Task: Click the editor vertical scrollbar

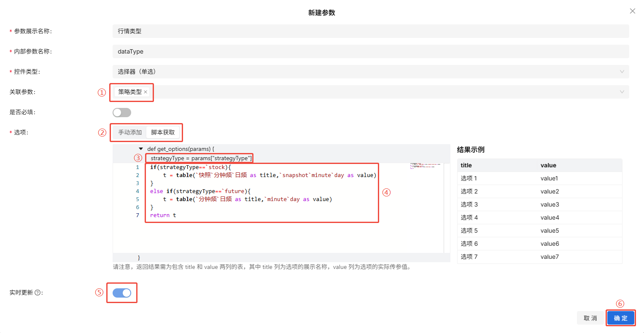Action: coord(447,207)
